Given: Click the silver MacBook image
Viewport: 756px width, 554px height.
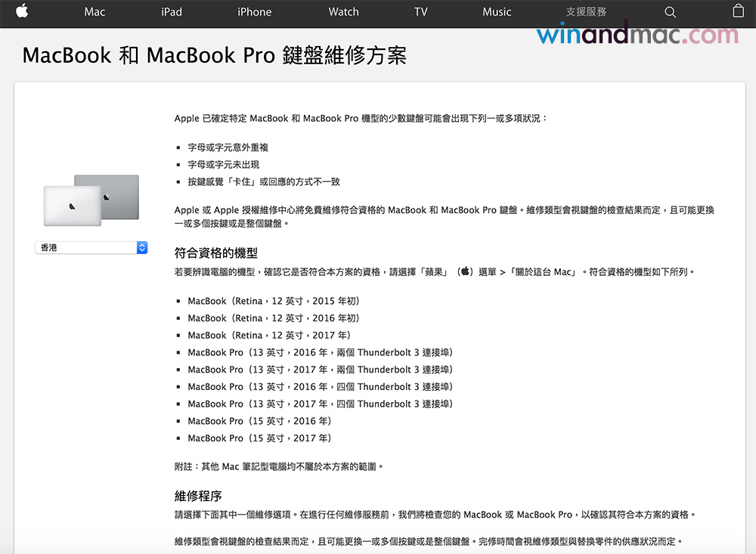Looking at the screenshot, I should coord(72,206).
